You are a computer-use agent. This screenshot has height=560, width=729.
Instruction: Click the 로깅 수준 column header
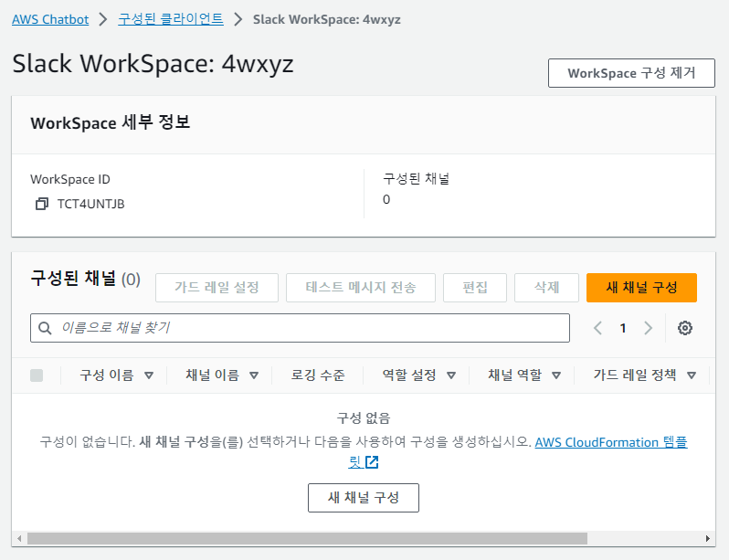318,375
